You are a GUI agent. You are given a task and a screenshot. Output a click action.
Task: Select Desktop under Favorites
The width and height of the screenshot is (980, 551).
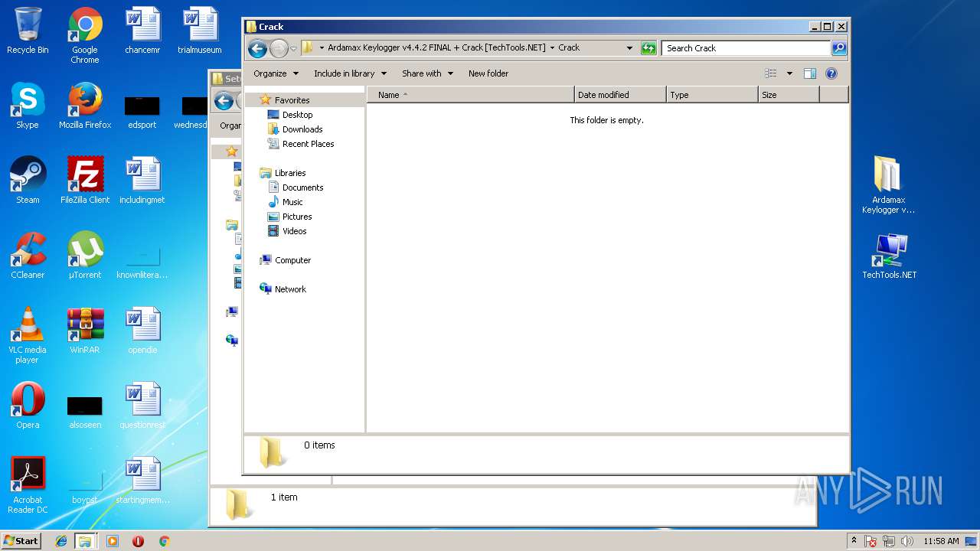[297, 115]
